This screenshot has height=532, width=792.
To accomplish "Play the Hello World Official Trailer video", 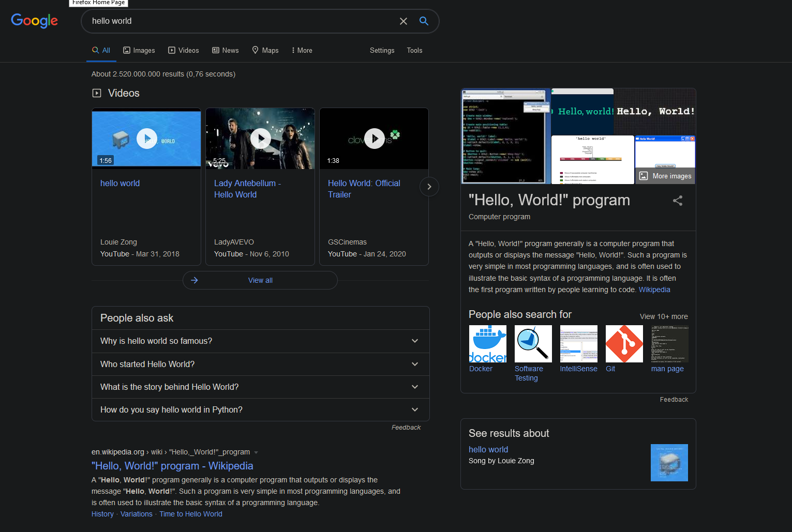I will point(374,139).
